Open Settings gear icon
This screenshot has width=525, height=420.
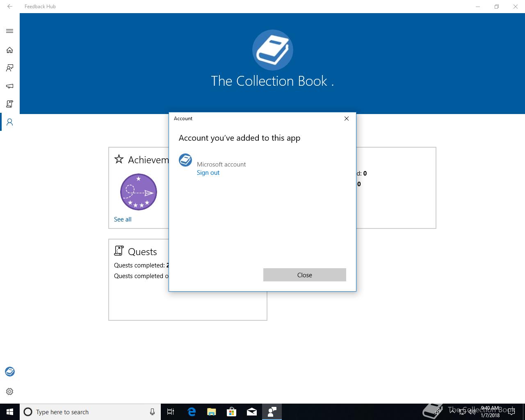pyautogui.click(x=10, y=391)
